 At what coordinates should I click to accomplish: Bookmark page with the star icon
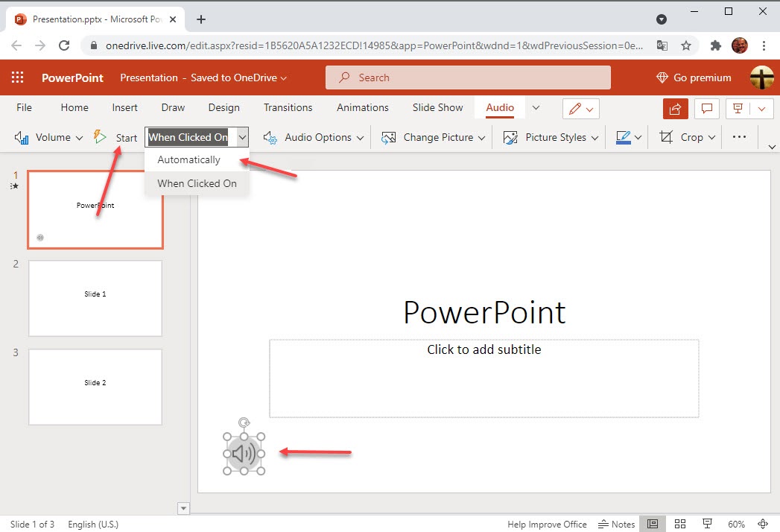coord(686,45)
